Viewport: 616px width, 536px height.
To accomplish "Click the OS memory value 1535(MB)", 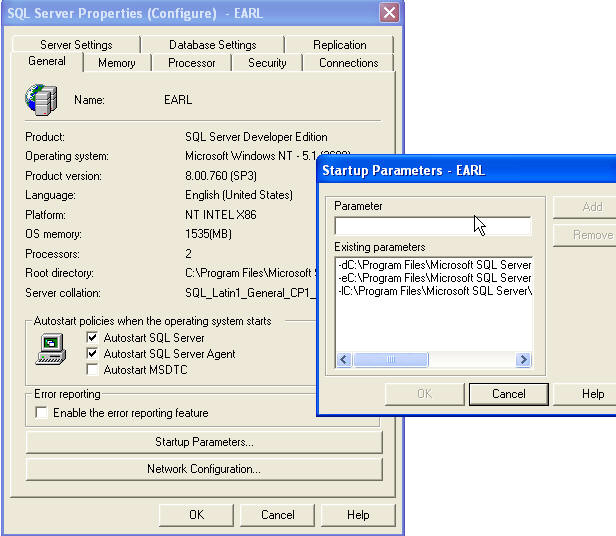I will [208, 234].
